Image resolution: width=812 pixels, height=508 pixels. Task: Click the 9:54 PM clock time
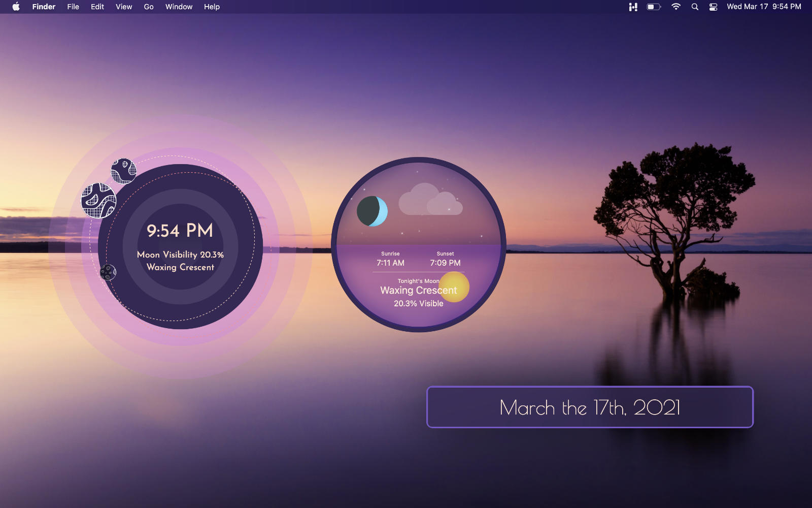[180, 231]
